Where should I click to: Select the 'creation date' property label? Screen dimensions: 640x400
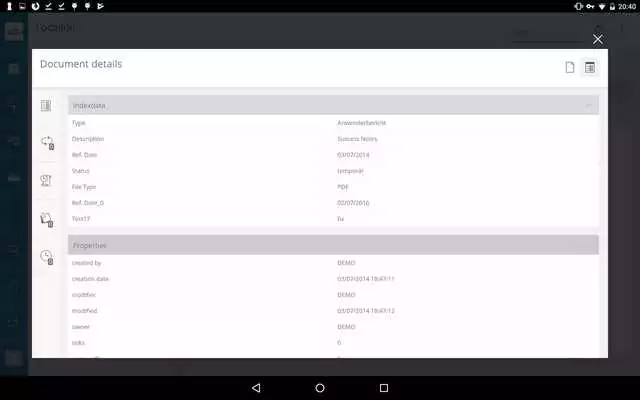click(90, 279)
